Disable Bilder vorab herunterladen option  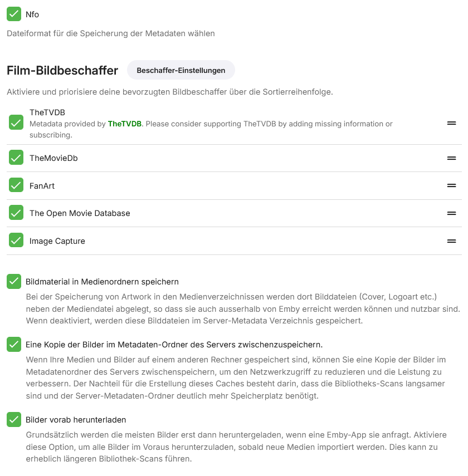14,420
